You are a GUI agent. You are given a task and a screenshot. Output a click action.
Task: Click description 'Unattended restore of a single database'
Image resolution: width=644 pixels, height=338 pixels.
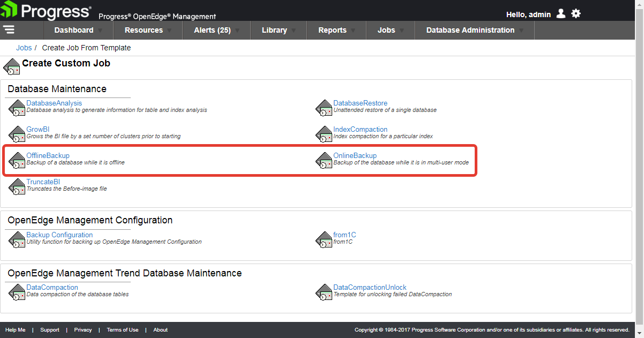click(385, 110)
